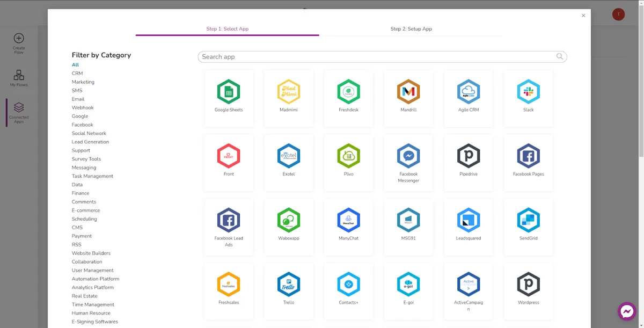644x328 pixels.
Task: Click the page vertical scrollbar
Action: 641,81
